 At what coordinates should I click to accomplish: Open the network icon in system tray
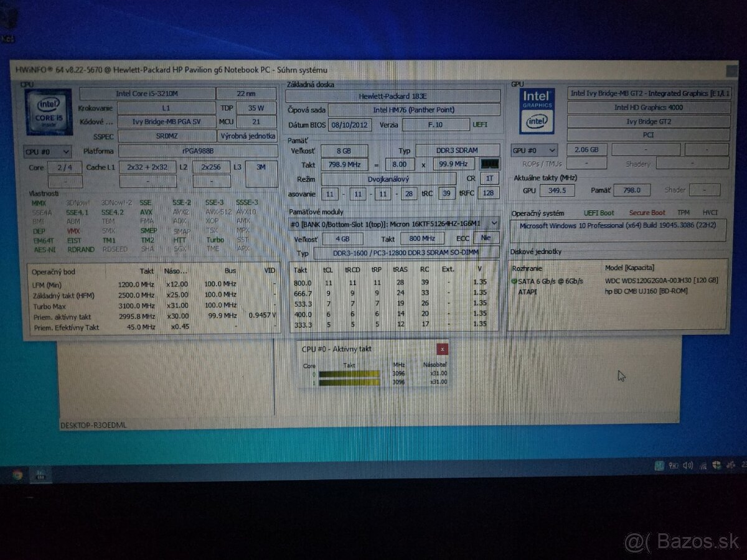tap(702, 465)
